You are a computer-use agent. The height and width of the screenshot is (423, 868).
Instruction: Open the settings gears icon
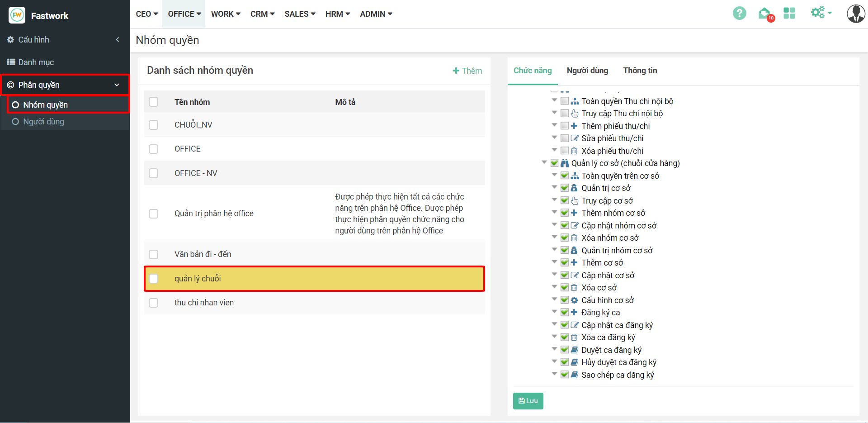tap(819, 13)
